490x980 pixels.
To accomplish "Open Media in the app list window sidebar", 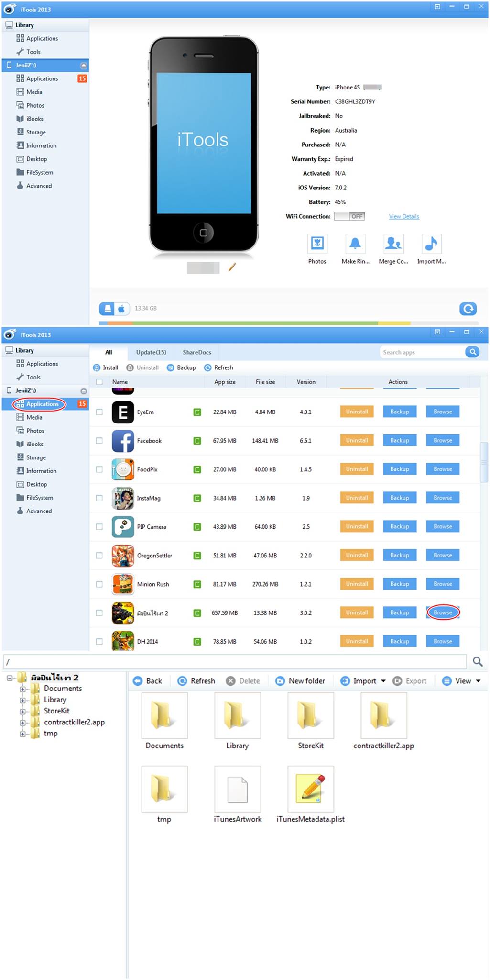I will pyautogui.click(x=34, y=417).
